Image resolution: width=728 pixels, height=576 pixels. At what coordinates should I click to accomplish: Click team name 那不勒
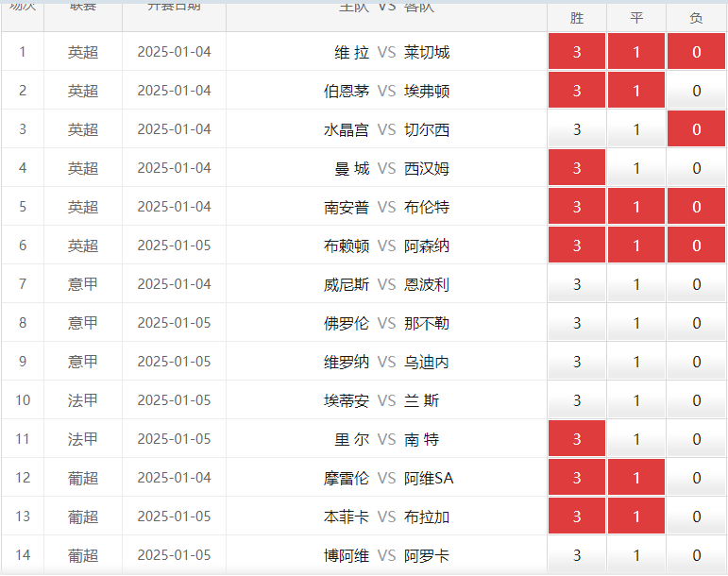[x=427, y=323]
